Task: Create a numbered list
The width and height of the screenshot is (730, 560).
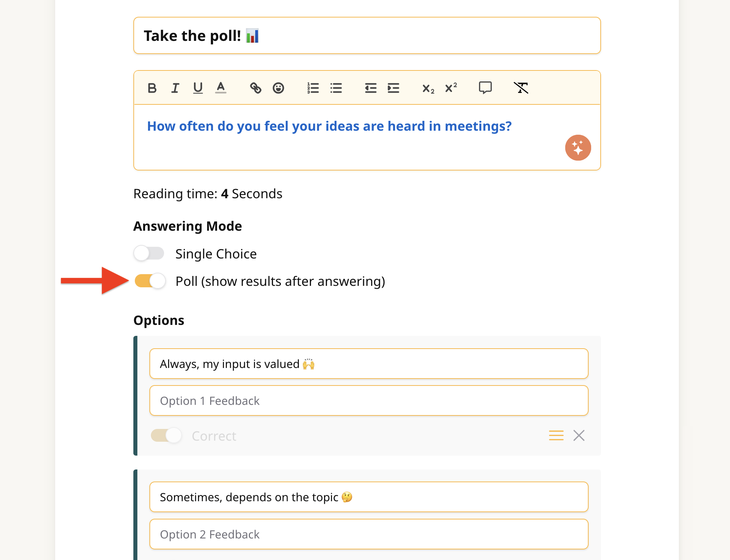Action: click(313, 88)
